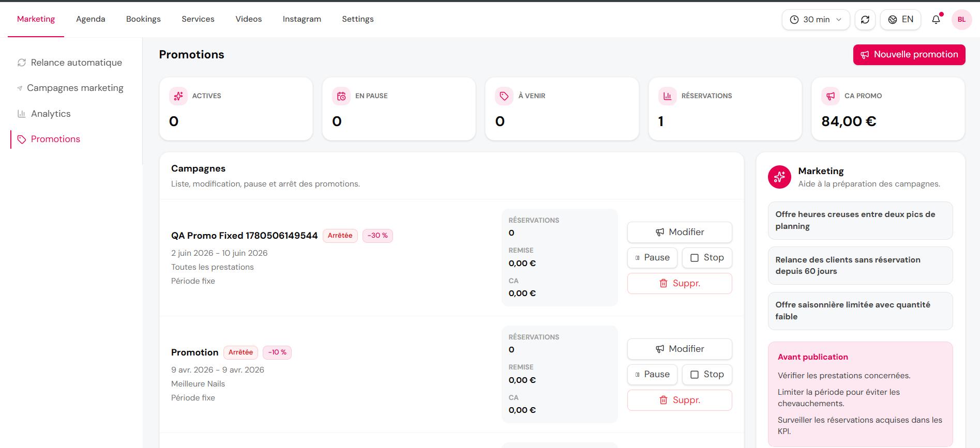Stop the Meilleure Nails promotion

[707, 375]
